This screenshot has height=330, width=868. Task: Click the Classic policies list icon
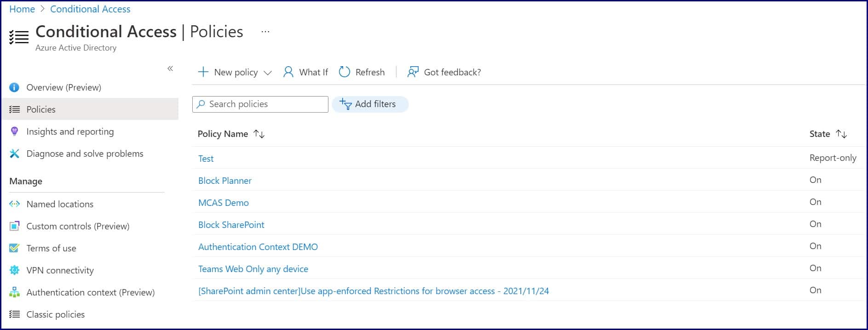click(15, 314)
